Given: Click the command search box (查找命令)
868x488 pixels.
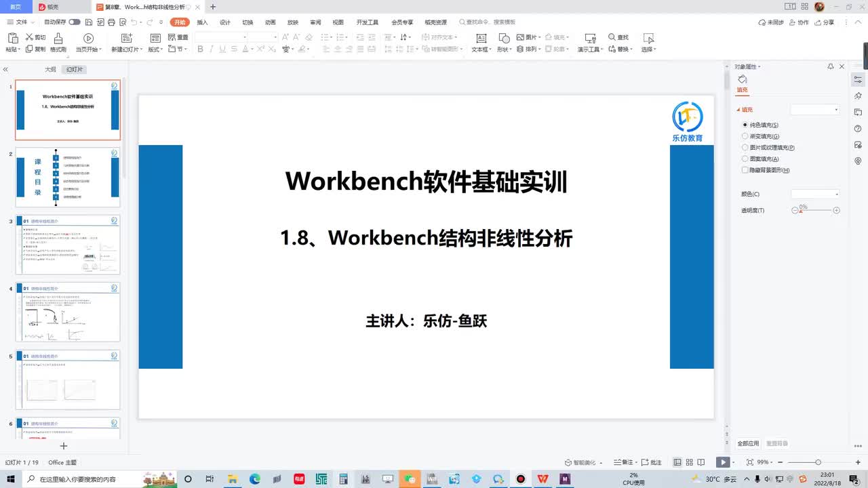Looking at the screenshot, I should tap(487, 22).
